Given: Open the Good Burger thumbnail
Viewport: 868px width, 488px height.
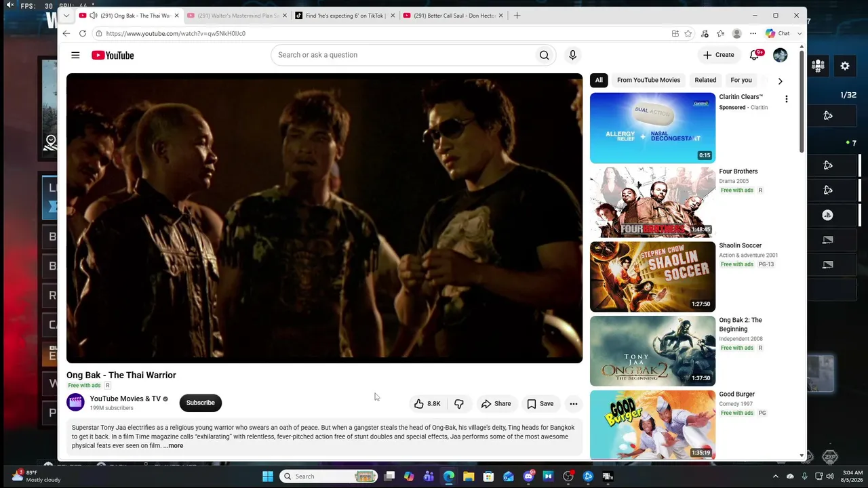Looking at the screenshot, I should click(652, 425).
